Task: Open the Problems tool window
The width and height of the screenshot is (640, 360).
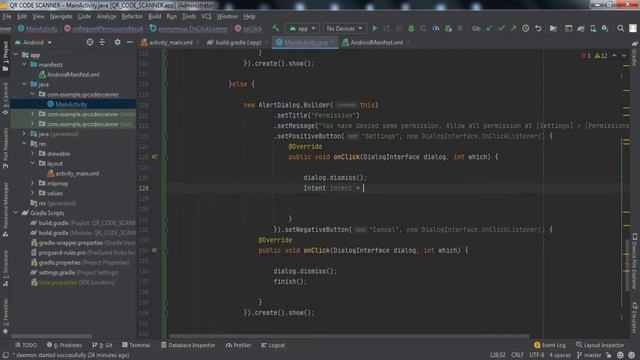Action: (x=64, y=345)
